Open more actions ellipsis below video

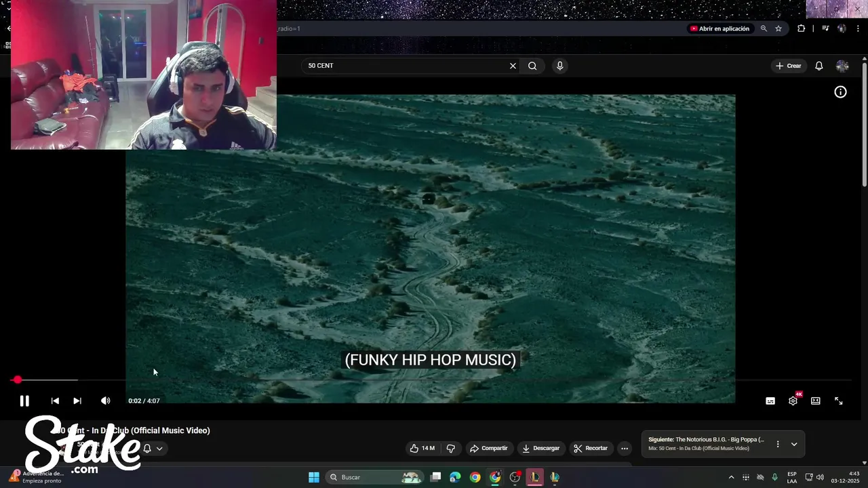pos(625,448)
